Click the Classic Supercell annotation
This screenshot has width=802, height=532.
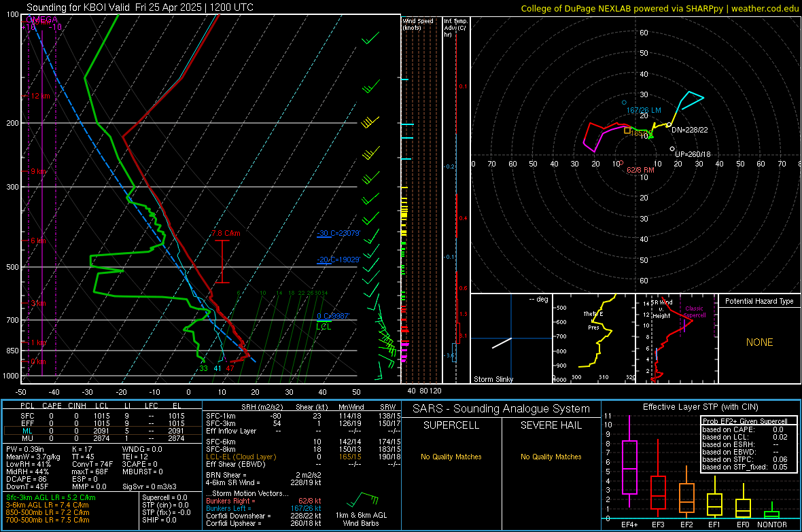(695, 312)
